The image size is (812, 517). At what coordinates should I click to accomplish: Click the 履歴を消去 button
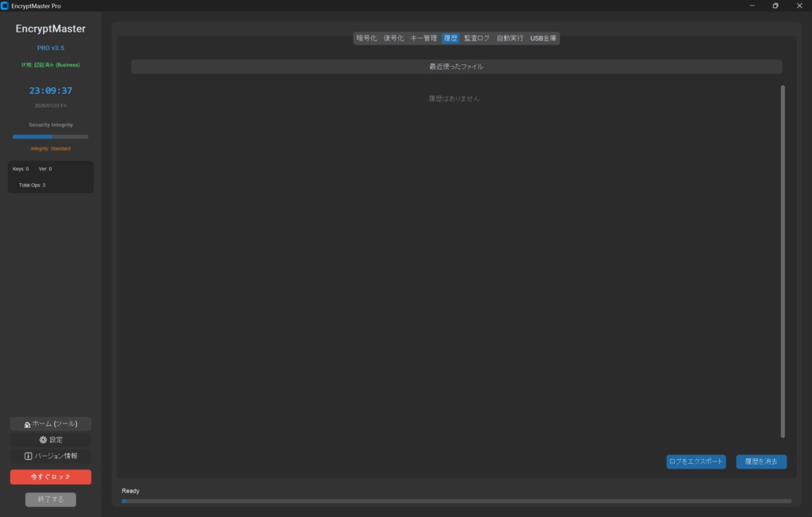click(760, 461)
